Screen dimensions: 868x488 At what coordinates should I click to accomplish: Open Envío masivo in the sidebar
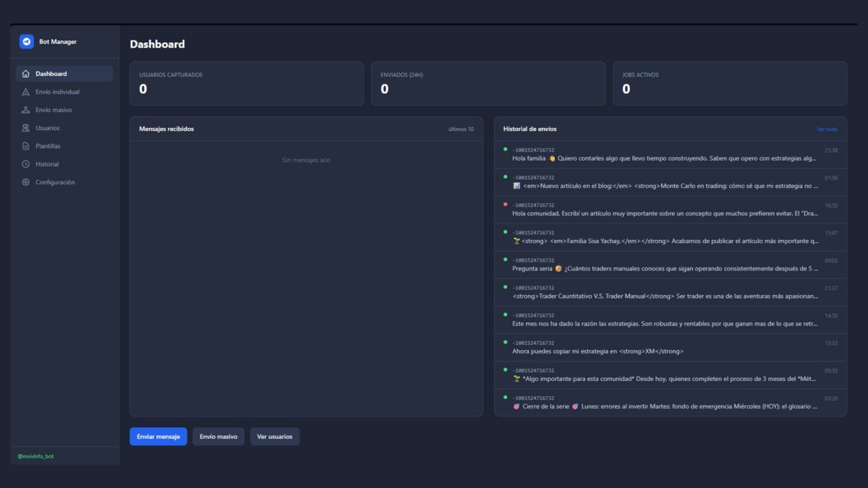point(64,110)
